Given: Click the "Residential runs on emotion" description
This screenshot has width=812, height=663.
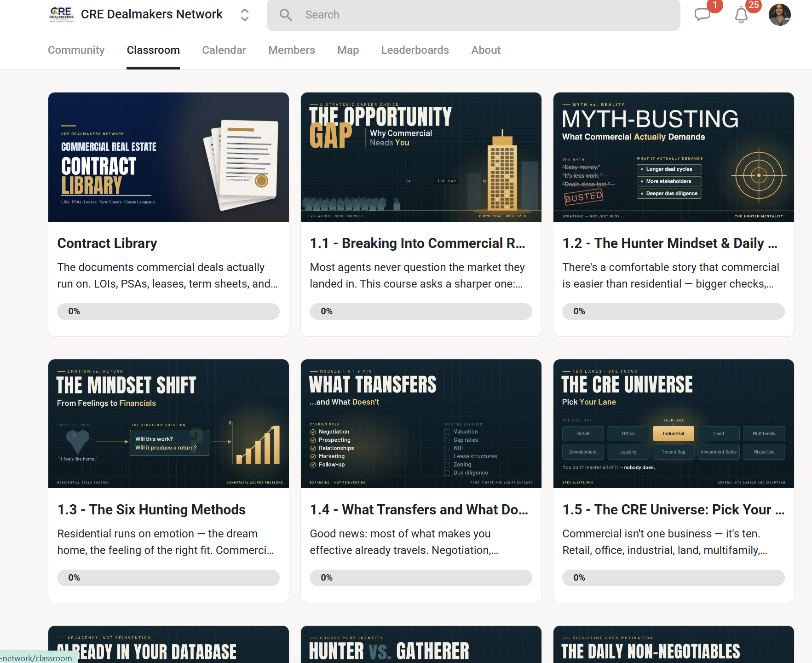Looking at the screenshot, I should tap(166, 542).
